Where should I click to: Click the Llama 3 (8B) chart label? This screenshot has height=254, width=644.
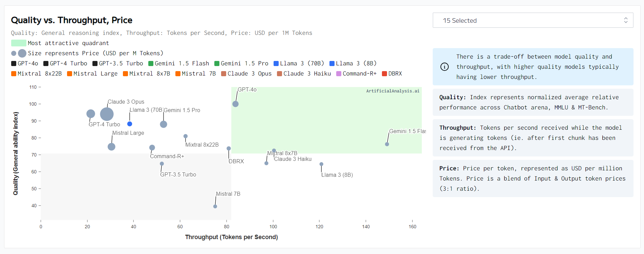click(x=337, y=175)
